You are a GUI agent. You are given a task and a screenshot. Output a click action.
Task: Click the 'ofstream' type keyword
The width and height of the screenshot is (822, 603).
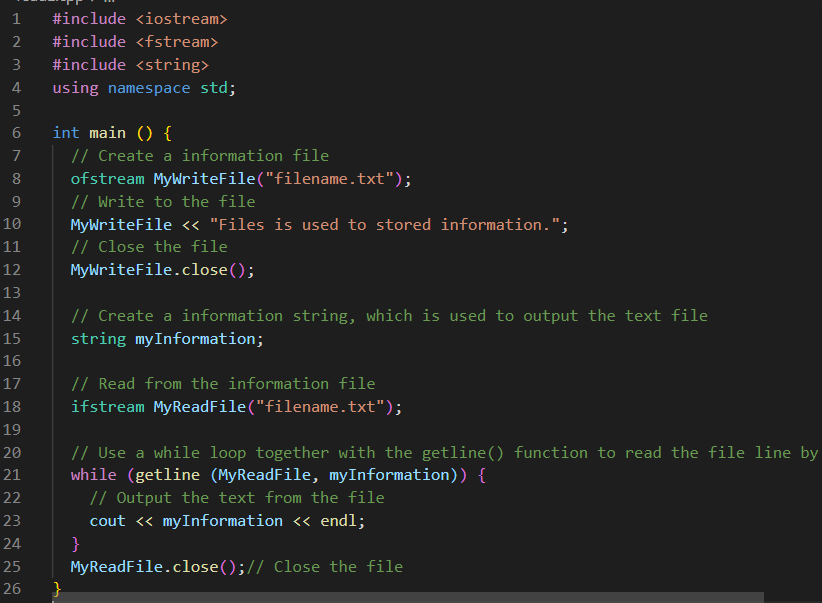point(107,179)
